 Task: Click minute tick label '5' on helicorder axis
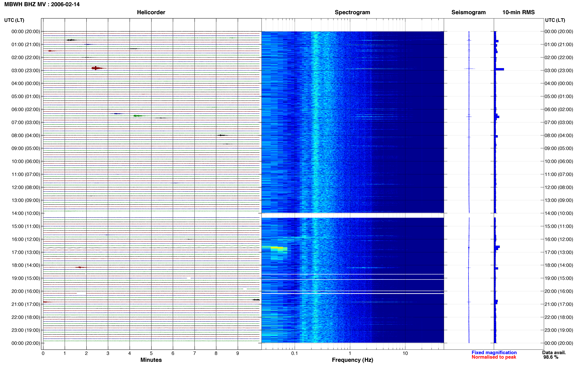tap(151, 353)
